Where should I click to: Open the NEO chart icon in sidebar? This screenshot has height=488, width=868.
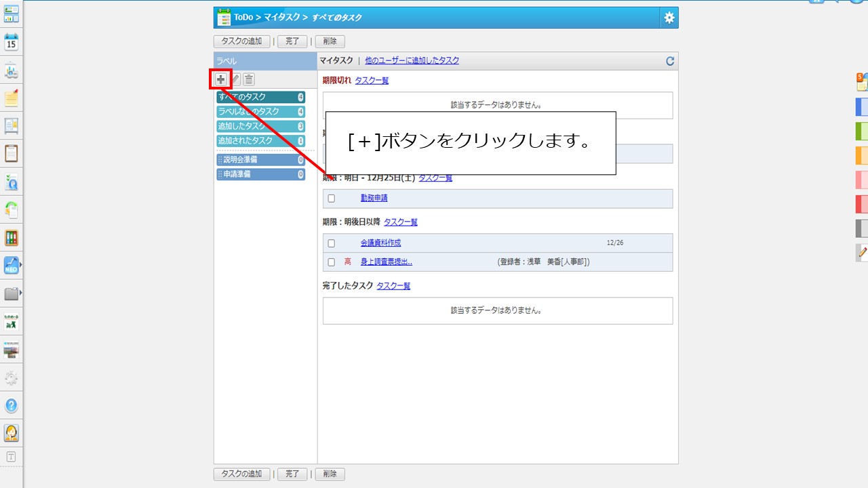[x=12, y=265]
